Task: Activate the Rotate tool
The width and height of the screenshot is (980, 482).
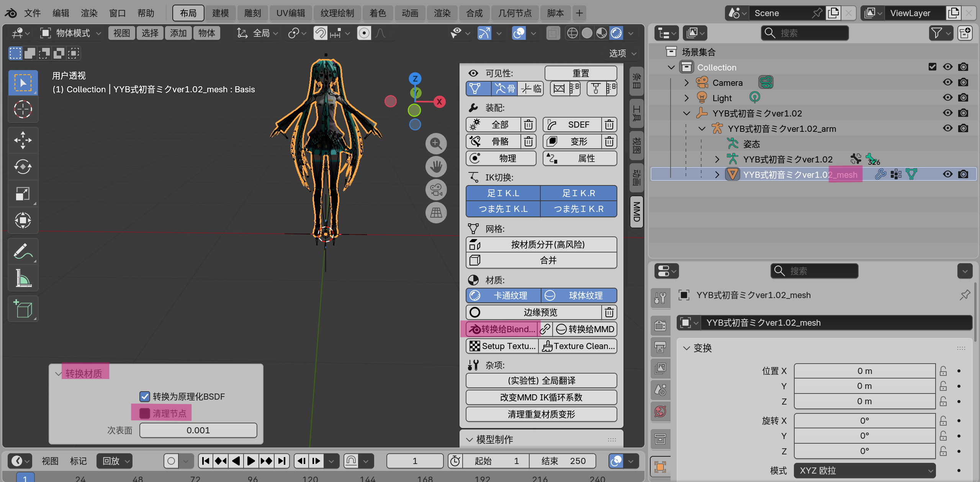Action: coord(23,167)
